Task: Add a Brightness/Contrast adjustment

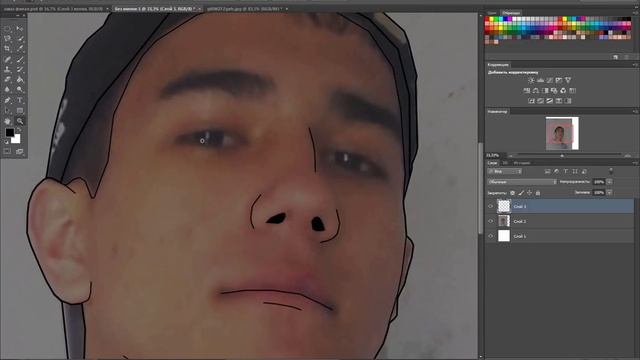Action: pos(531,80)
